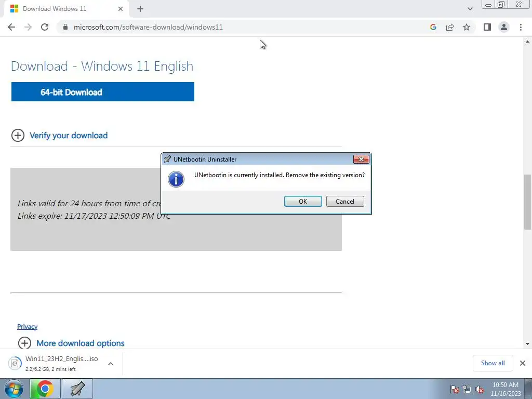The height and width of the screenshot is (399, 532).
Task: Close the UNetbootin Uninstaller dialog
Action: [x=361, y=159]
